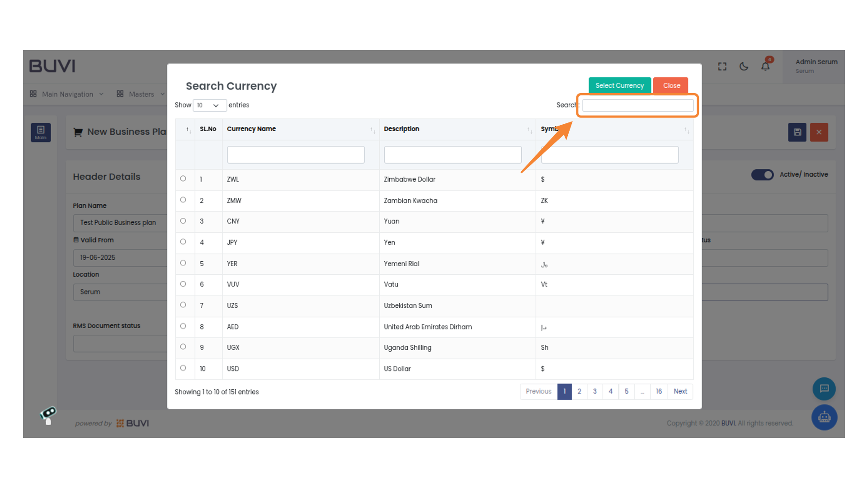868x488 pixels.
Task: Expand the Masters dropdown
Action: click(x=141, y=94)
